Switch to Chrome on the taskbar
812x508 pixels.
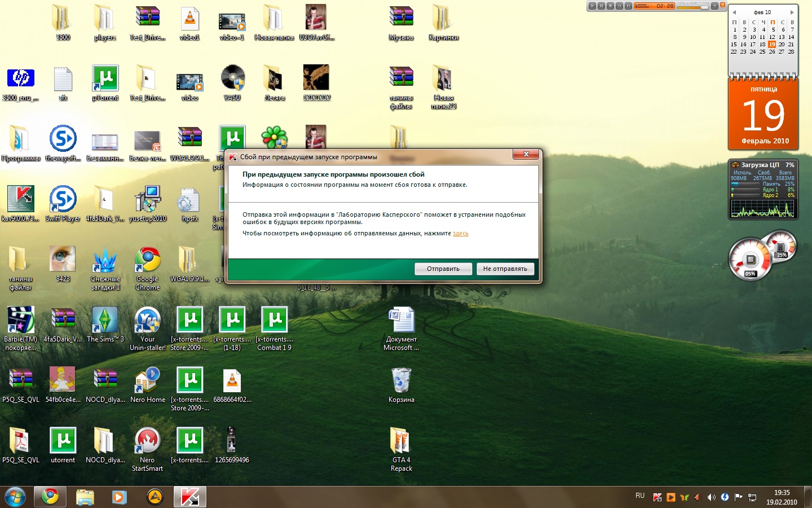[50, 497]
